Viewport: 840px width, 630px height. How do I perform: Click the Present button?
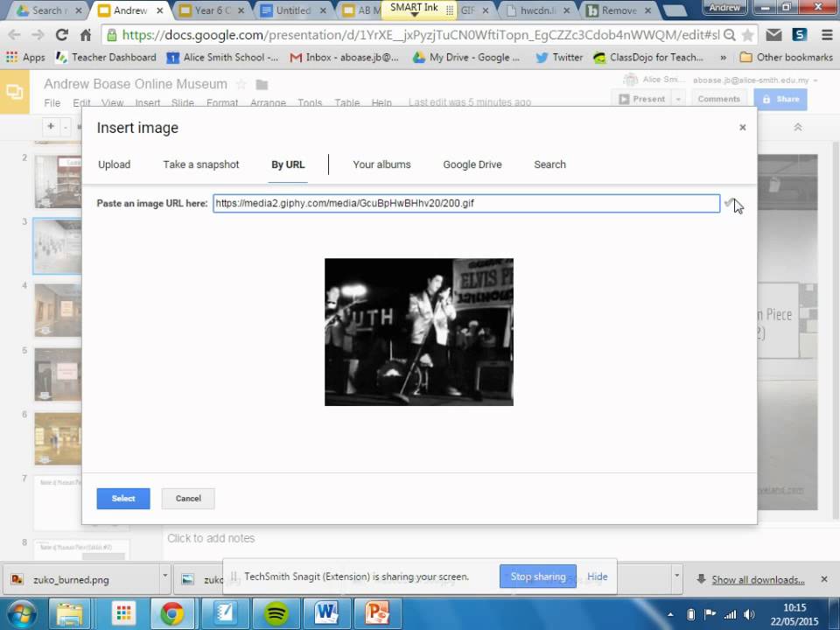pyautogui.click(x=641, y=99)
